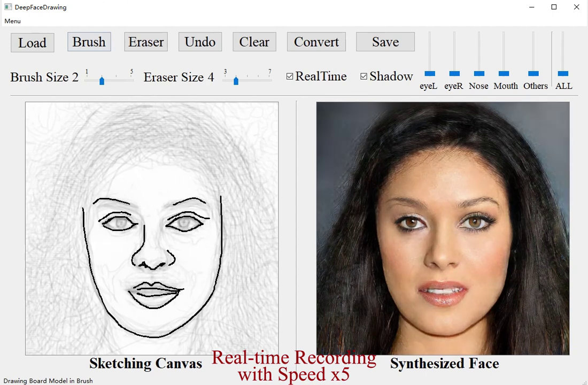Click the Nose vertical slider handle

coord(479,73)
